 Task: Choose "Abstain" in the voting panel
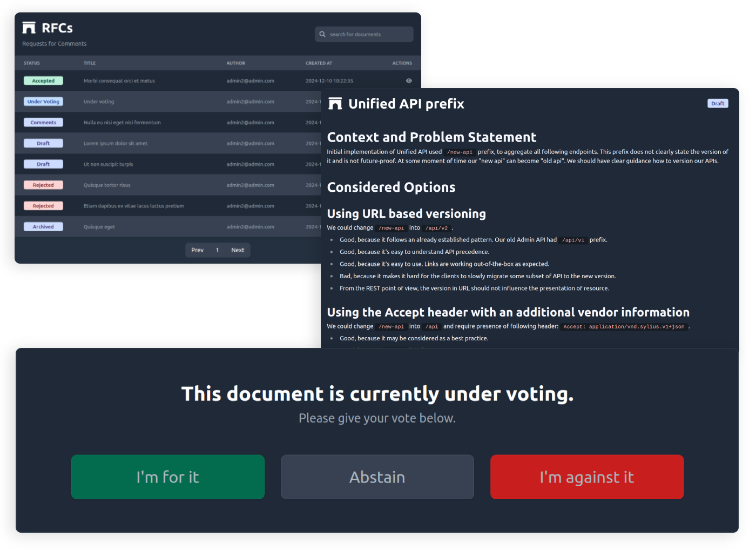coord(377,477)
